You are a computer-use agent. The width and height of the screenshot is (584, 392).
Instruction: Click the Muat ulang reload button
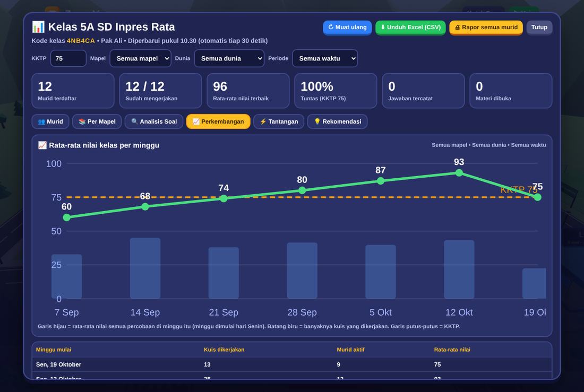(347, 27)
